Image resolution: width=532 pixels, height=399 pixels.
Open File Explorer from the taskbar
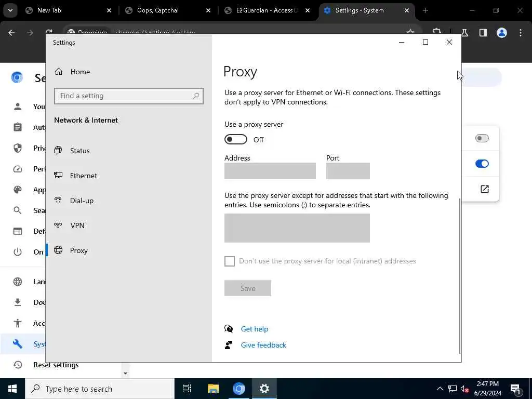point(214,389)
